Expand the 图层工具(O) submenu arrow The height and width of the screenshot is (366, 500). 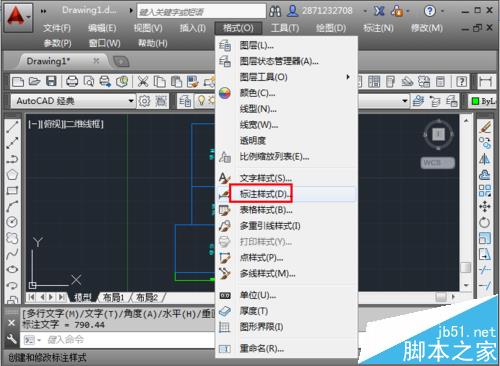tap(348, 77)
